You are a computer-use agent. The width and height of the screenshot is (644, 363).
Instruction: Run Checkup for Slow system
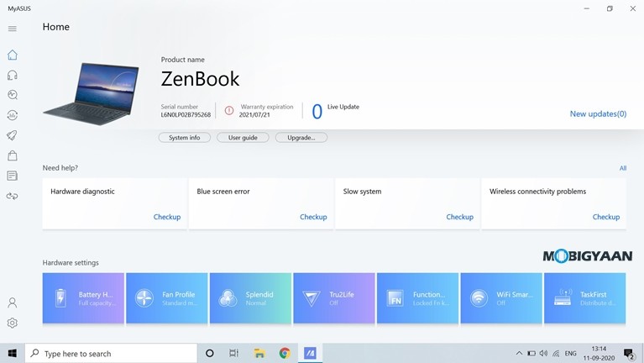pyautogui.click(x=459, y=217)
